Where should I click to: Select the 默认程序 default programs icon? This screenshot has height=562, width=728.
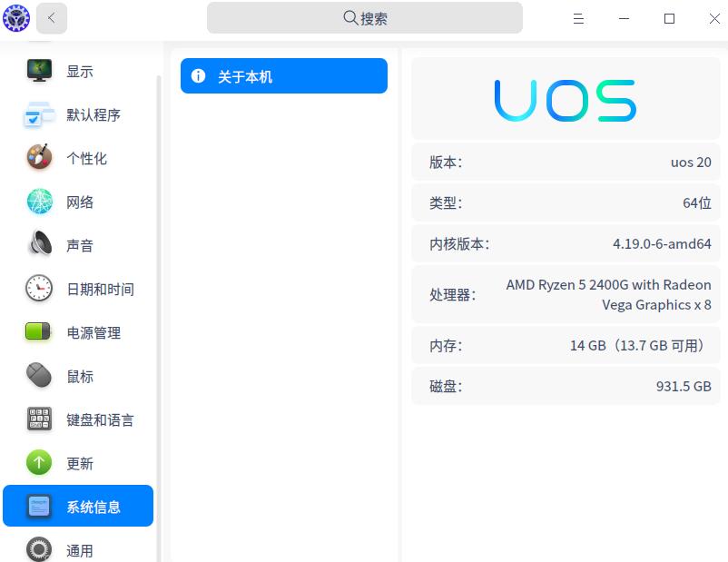[39, 115]
